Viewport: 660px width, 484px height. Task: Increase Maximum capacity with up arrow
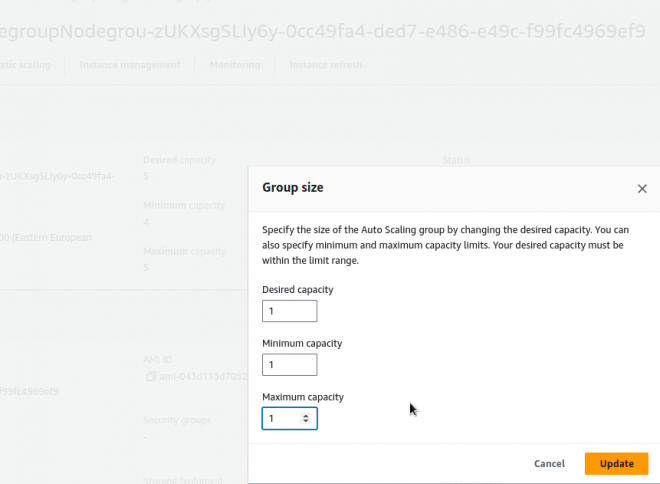coord(306,414)
